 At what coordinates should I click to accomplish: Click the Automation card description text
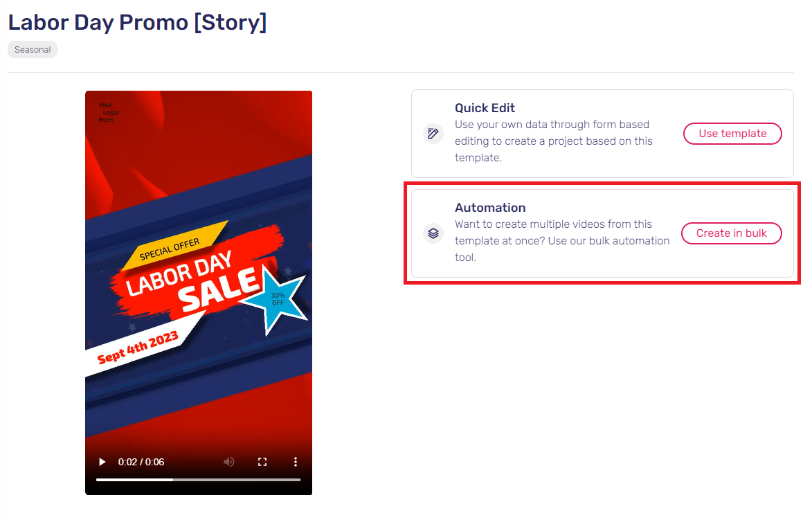pos(562,241)
